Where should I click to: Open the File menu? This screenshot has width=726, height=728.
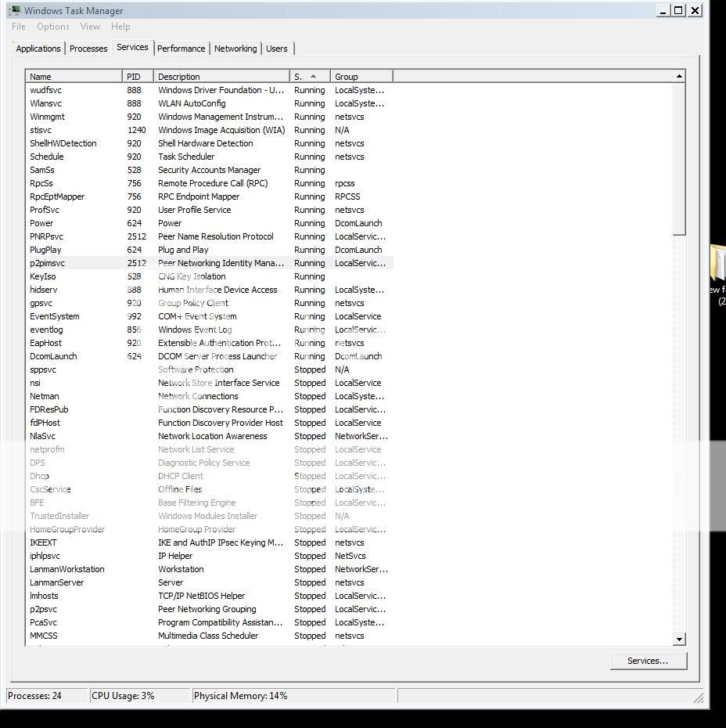point(19,27)
